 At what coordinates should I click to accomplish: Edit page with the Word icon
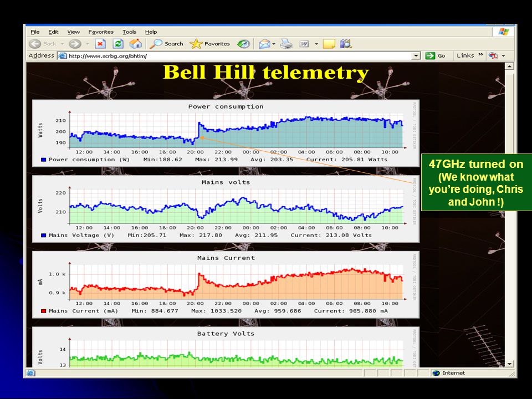[x=304, y=44]
